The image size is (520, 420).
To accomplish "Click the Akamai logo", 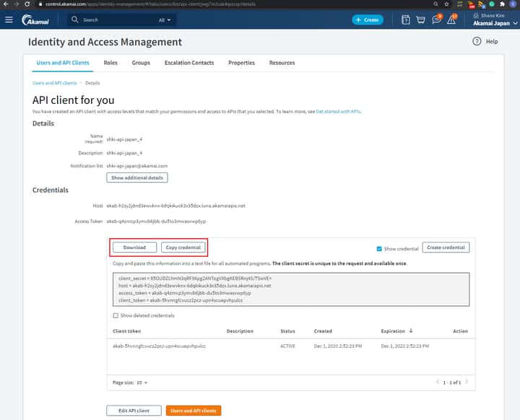I will (x=36, y=19).
